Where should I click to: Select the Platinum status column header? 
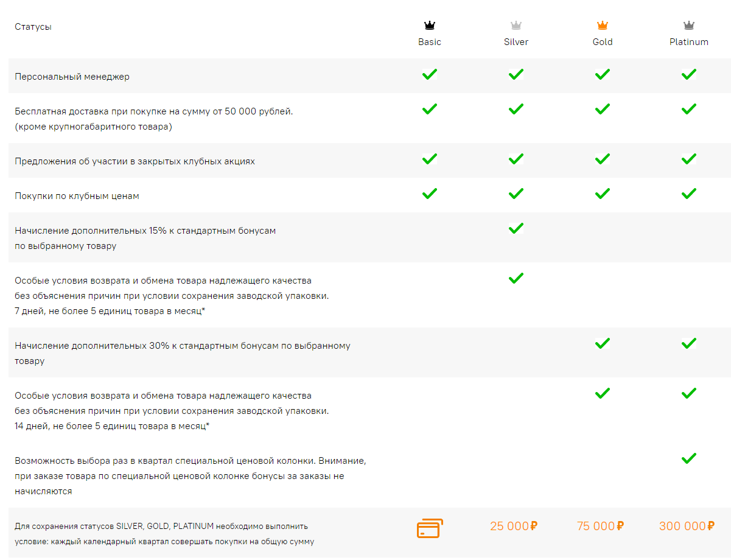[x=689, y=42]
